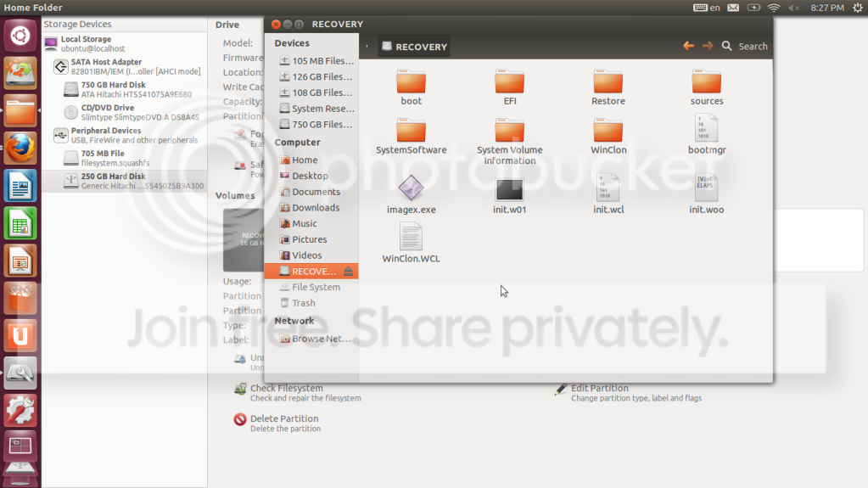Open the search magnifier icon
The height and width of the screenshot is (488, 868).
(x=727, y=46)
